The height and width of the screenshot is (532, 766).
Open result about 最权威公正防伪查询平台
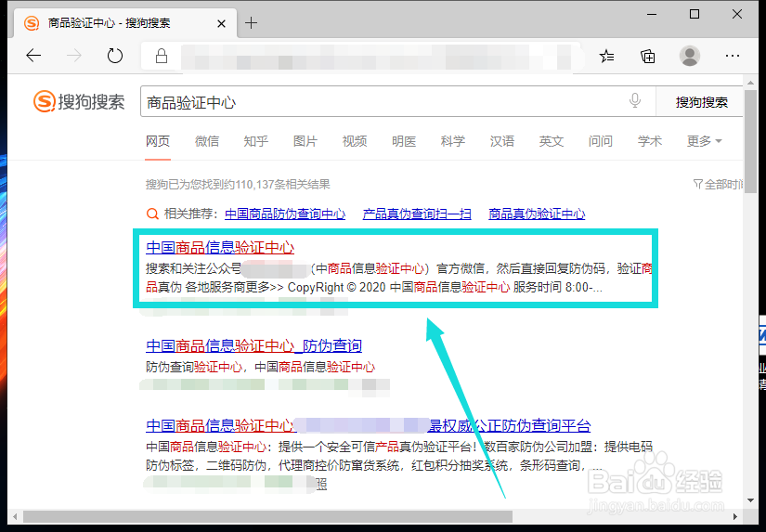point(368,425)
